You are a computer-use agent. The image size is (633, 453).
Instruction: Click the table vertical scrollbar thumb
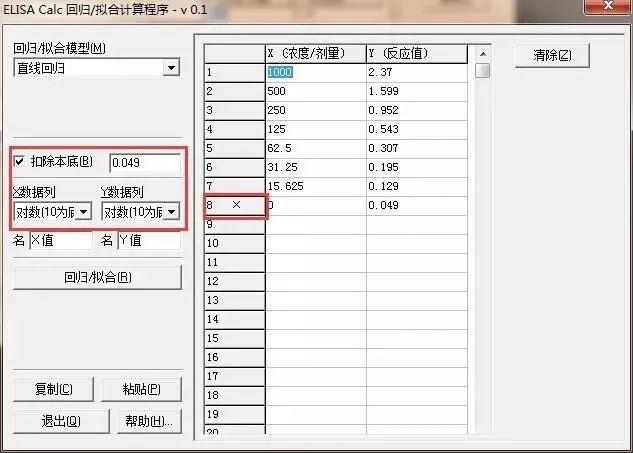[x=483, y=70]
